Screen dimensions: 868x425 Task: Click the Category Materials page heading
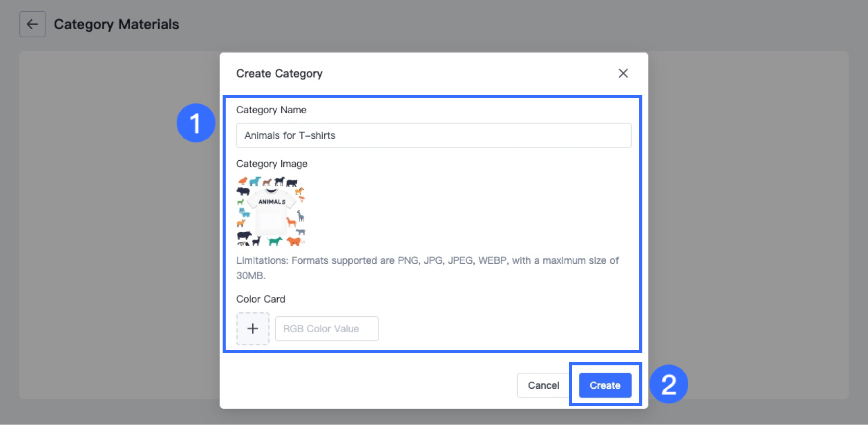pos(116,24)
